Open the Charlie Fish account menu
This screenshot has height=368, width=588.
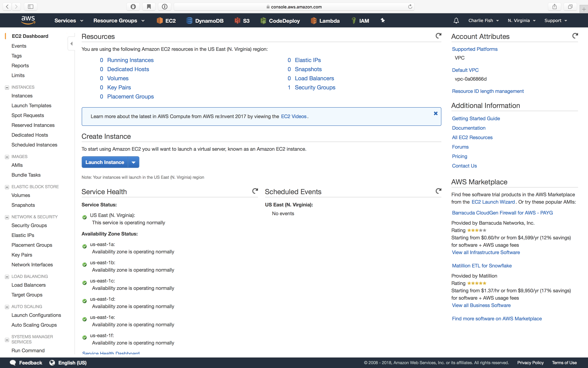tap(484, 21)
